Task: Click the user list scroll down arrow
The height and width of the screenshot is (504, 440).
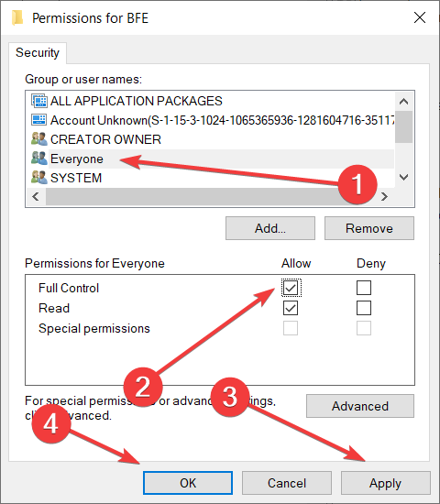Action: pyautogui.click(x=403, y=177)
